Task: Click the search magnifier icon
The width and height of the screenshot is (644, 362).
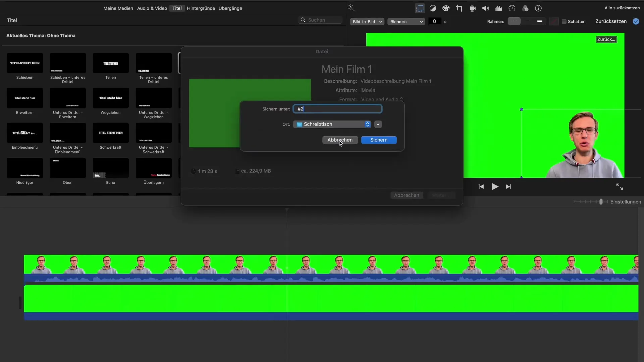Action: 303,20
